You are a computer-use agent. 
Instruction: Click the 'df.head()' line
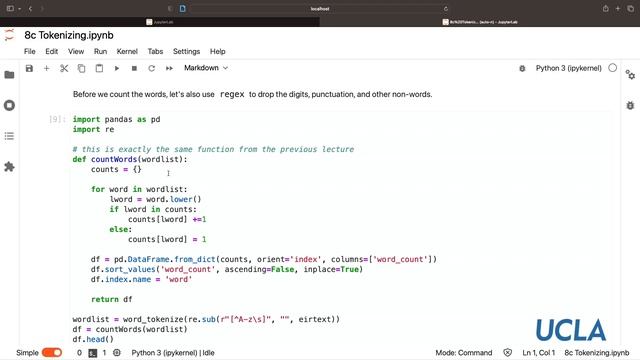pos(93,339)
